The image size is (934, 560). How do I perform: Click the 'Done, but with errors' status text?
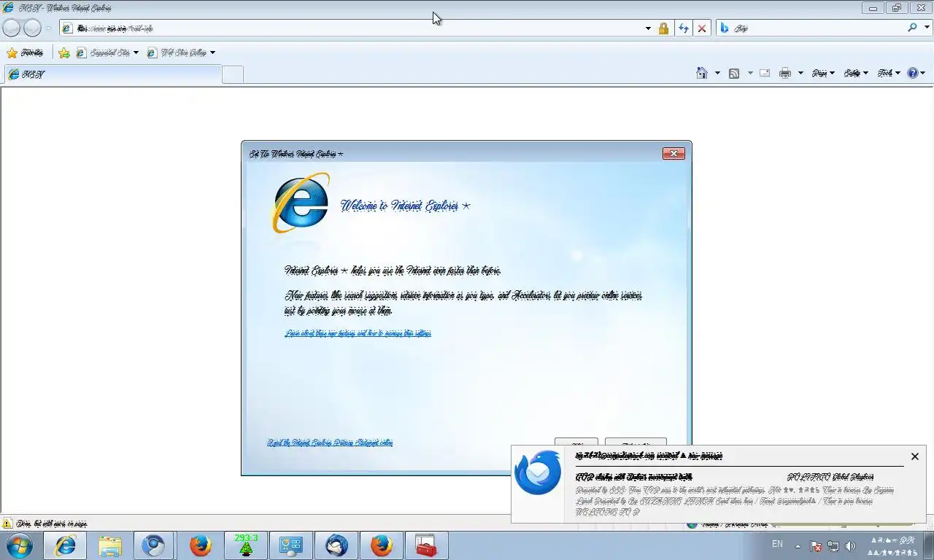tap(51, 523)
